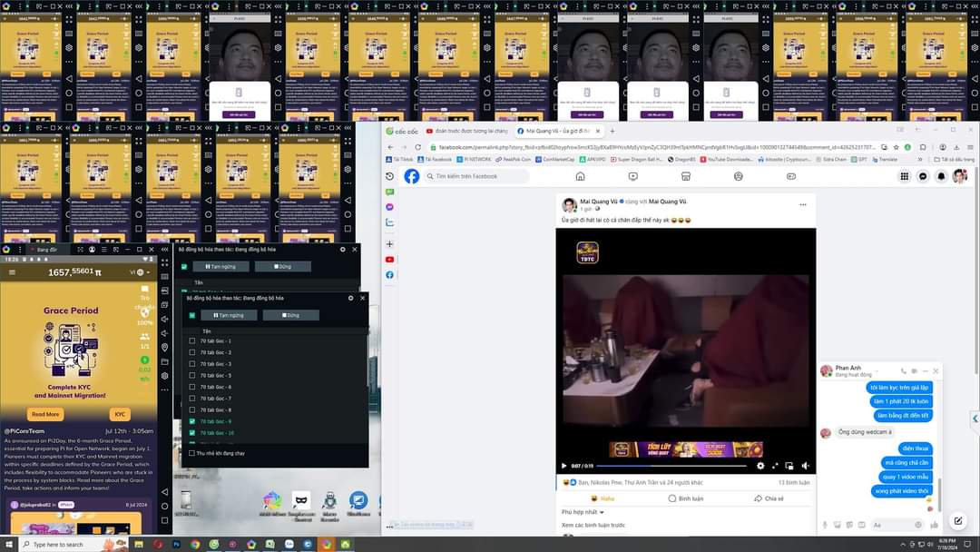Check the '70 tab Goc - 5' box

click(x=191, y=375)
